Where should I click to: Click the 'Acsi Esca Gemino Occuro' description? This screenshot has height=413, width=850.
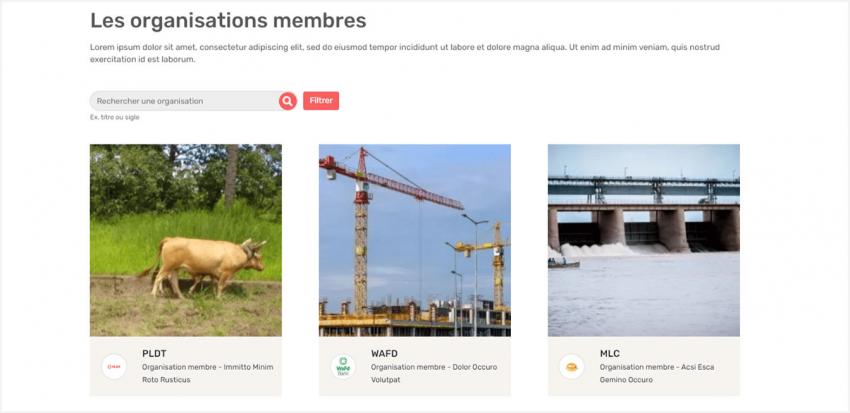[657, 373]
